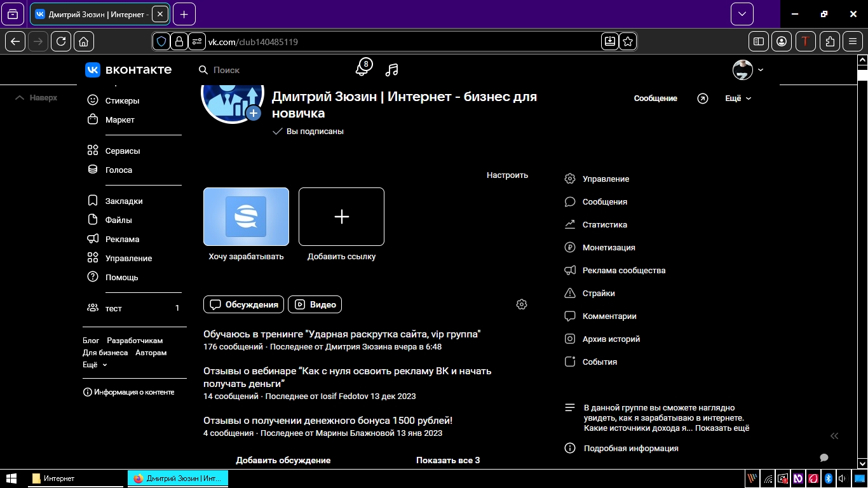Click the Добавить обсуждение button
868x488 pixels.
(x=283, y=460)
